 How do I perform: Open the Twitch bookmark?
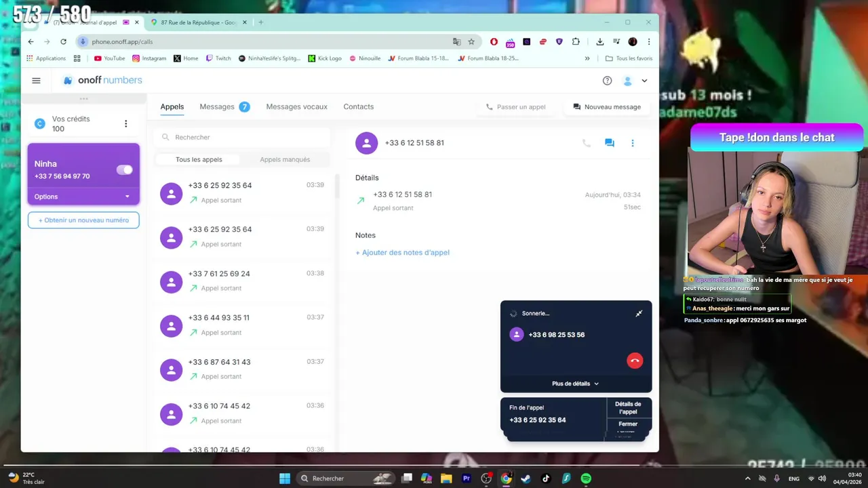click(x=218, y=58)
